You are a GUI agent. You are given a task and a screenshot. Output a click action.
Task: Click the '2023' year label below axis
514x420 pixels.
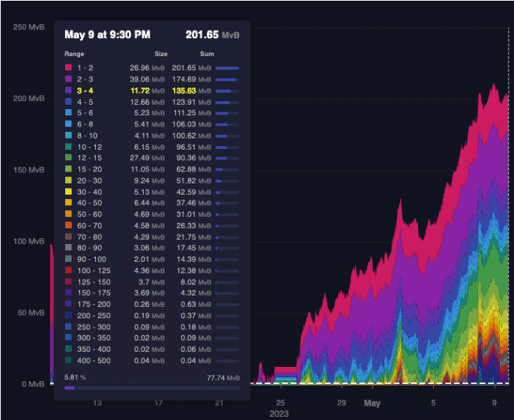pyautogui.click(x=279, y=414)
